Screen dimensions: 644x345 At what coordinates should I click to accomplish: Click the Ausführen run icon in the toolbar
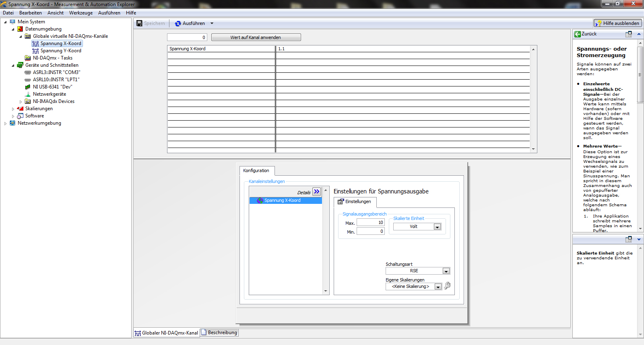point(178,23)
